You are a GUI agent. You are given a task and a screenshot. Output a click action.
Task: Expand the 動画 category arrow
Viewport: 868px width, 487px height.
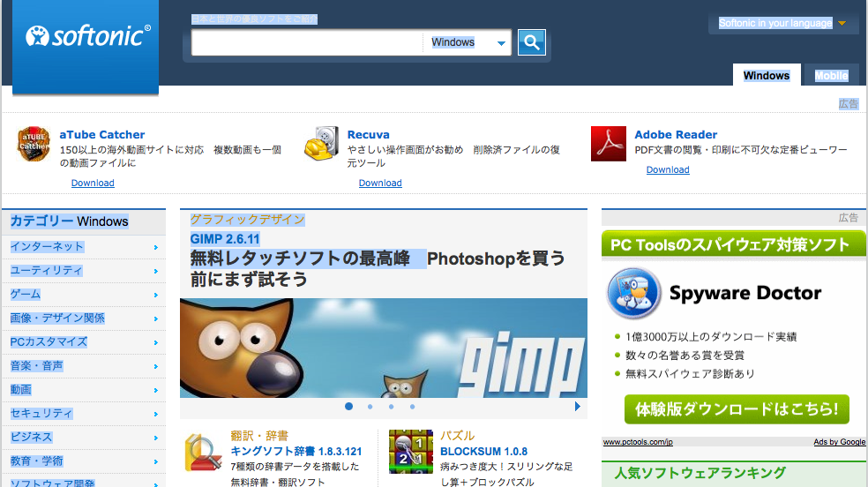156,390
